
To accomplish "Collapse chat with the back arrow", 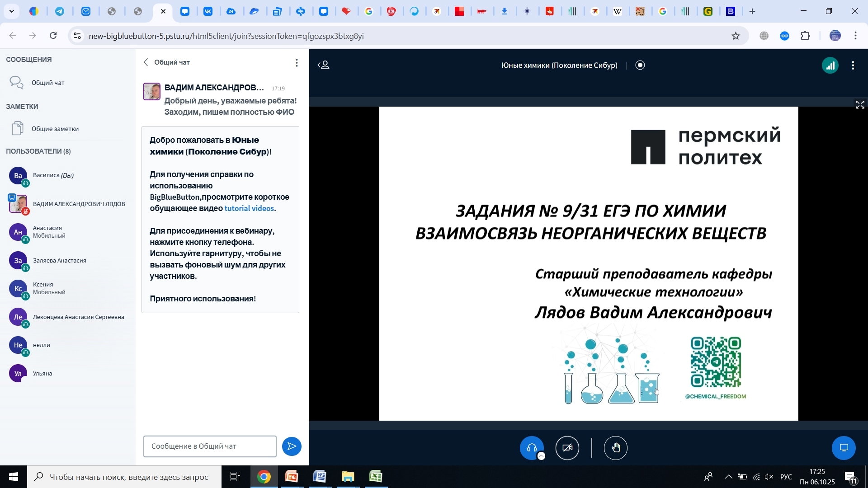I will pyautogui.click(x=146, y=62).
